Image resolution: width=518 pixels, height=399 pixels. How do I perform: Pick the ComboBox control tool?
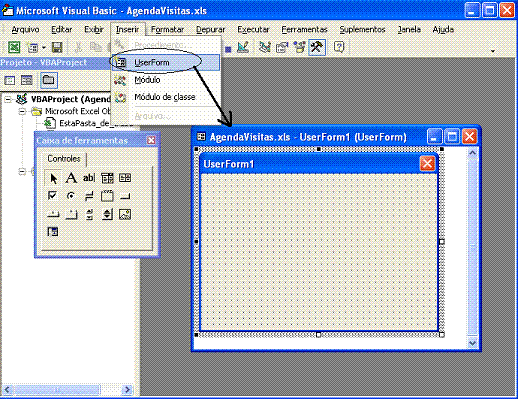pyautogui.click(x=107, y=178)
